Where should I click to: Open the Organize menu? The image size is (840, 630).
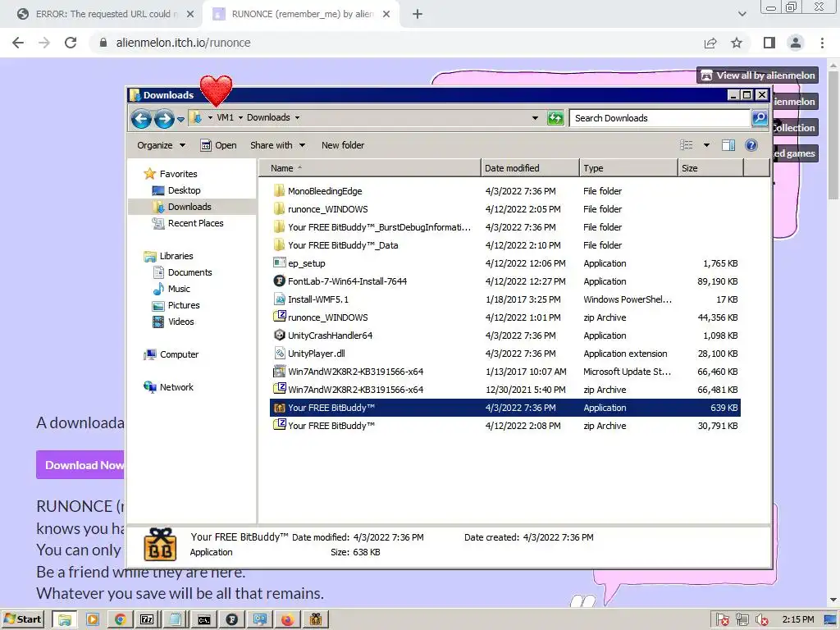(x=161, y=145)
